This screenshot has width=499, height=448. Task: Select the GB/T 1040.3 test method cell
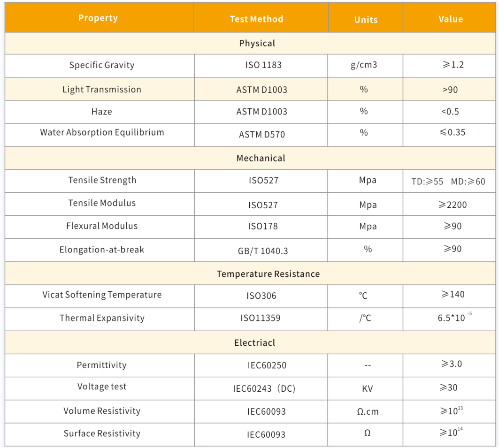click(x=263, y=251)
